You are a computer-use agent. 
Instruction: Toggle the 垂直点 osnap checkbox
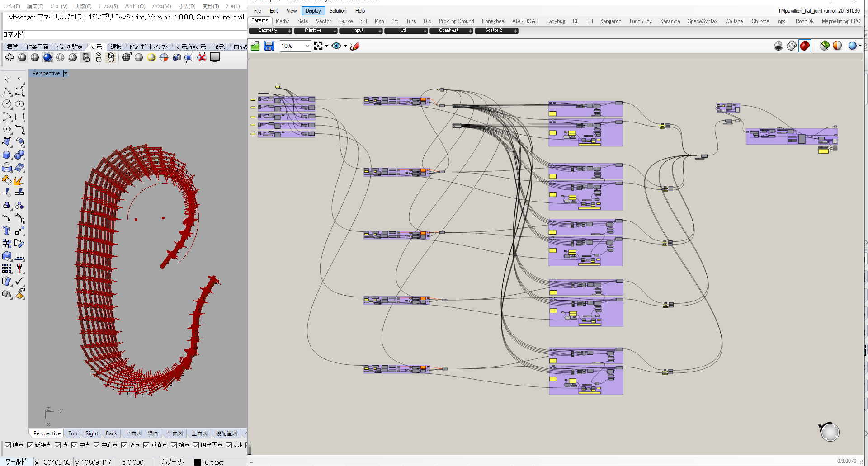pos(146,445)
